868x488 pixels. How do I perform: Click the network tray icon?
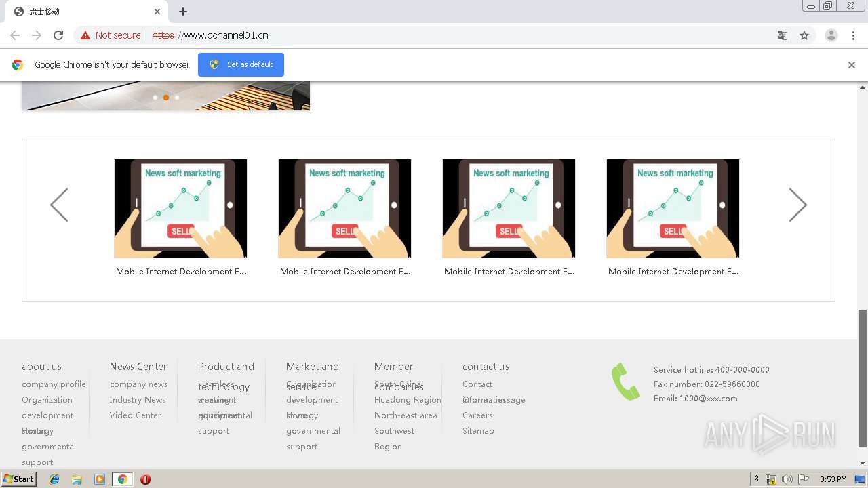click(771, 479)
